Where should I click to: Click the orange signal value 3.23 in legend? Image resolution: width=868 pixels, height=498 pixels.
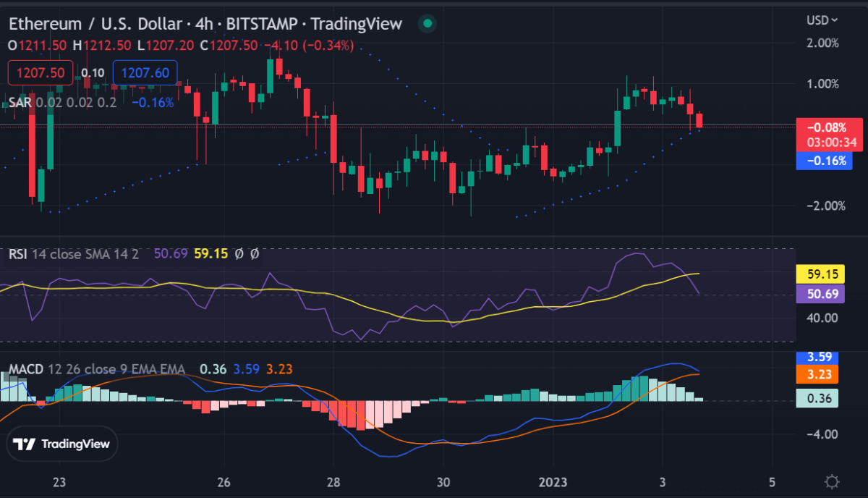[279, 369]
